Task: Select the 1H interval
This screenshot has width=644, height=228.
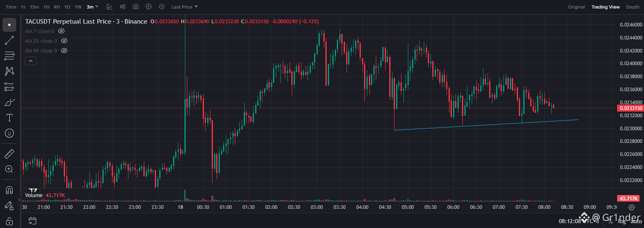Action: (x=46, y=7)
